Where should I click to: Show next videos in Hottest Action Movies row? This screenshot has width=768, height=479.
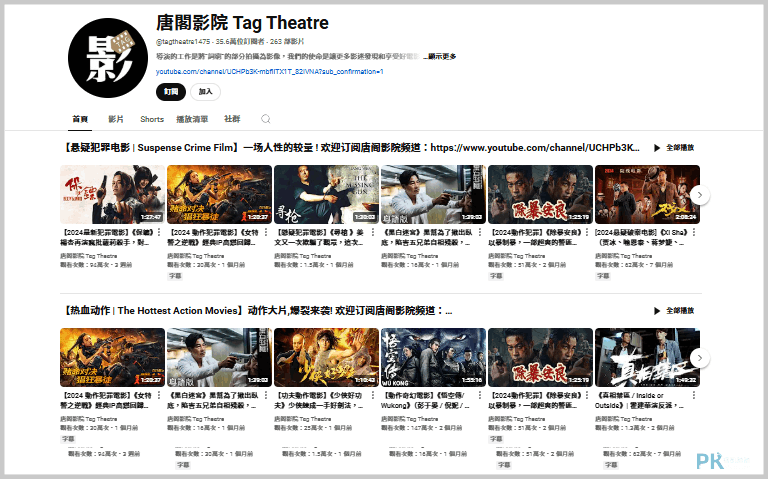pyautogui.click(x=700, y=358)
